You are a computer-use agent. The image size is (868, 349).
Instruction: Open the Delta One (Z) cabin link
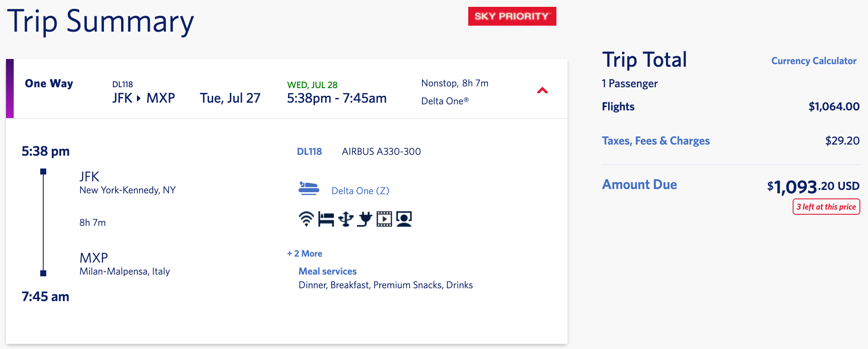pos(360,191)
